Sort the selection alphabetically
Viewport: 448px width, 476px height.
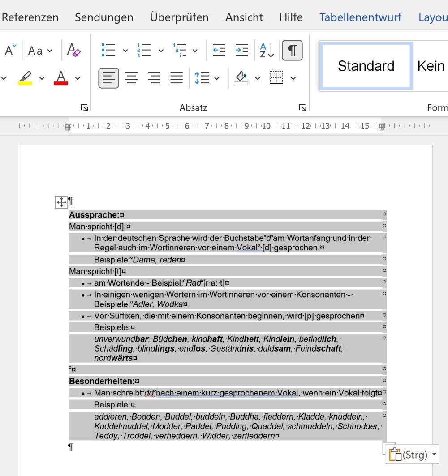click(267, 50)
